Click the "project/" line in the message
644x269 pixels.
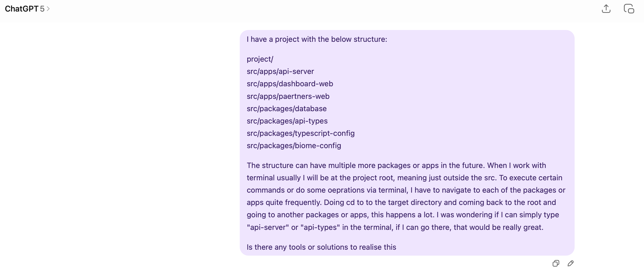tap(260, 59)
